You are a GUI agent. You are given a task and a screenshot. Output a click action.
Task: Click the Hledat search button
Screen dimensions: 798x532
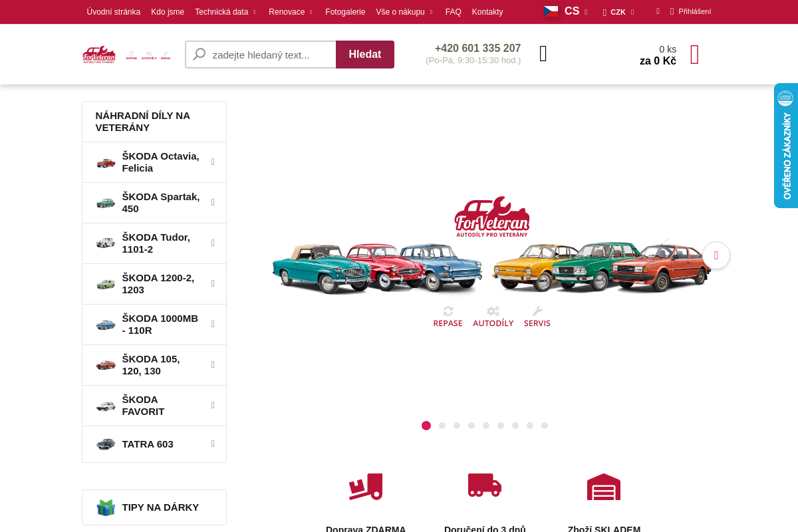[365, 55]
